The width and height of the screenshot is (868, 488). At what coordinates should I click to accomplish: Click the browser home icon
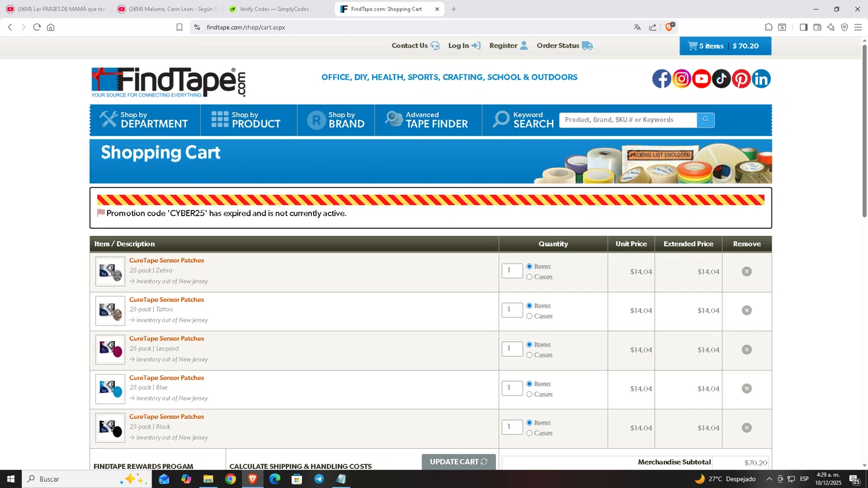click(51, 27)
